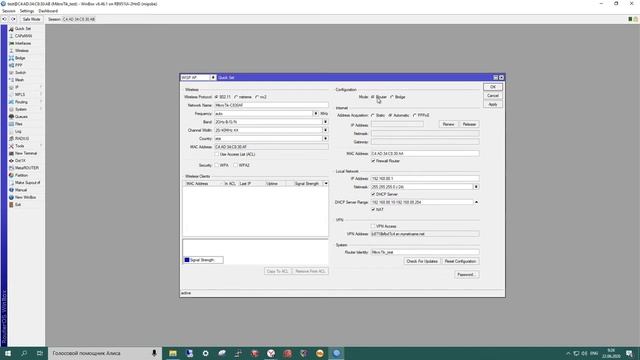Toggle DHCP Server checkbox

[x=373, y=194]
